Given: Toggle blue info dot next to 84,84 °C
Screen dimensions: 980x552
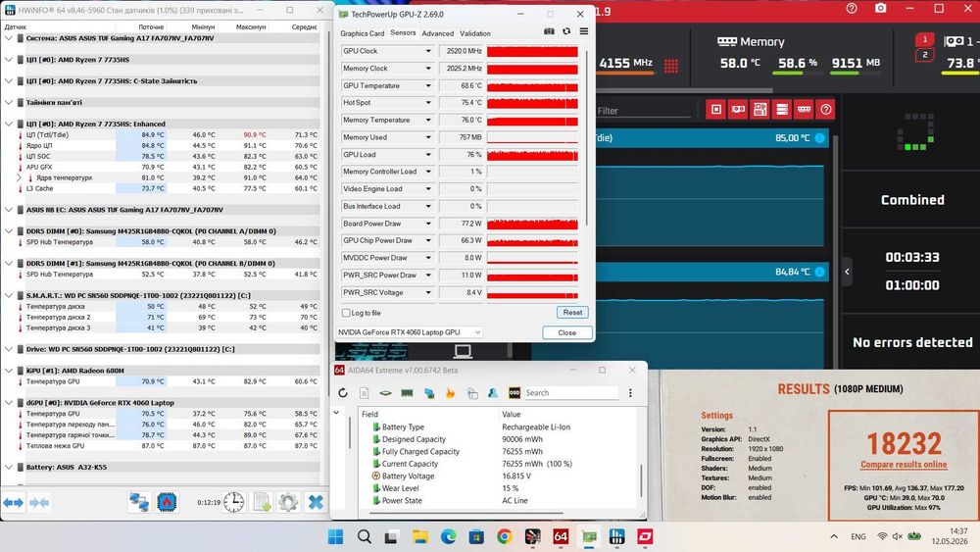Looking at the screenshot, I should click(819, 272).
